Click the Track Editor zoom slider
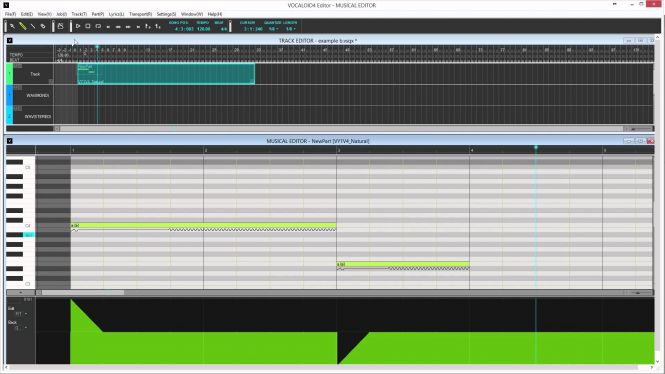Viewport: 665px width, 374px height. point(641,128)
